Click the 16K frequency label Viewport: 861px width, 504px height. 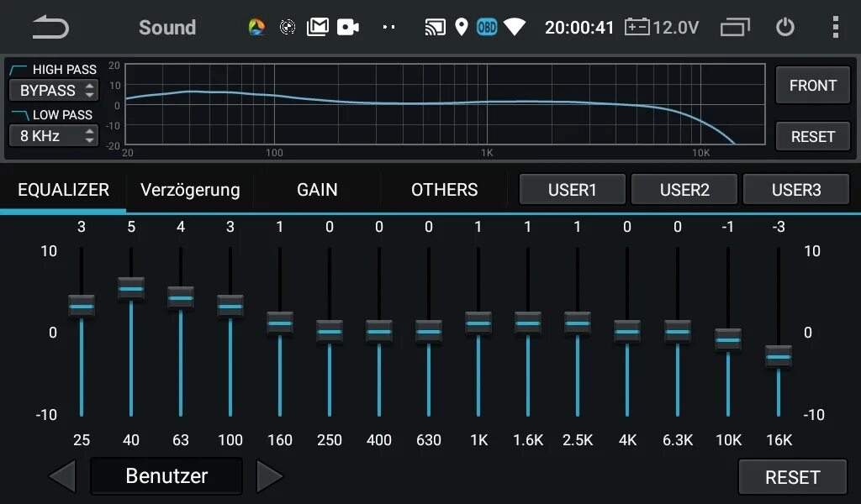point(779,440)
